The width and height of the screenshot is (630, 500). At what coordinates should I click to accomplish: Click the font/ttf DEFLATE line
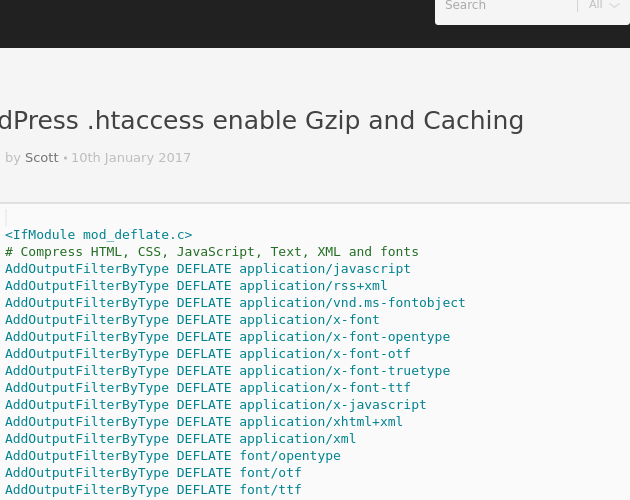[153, 490]
